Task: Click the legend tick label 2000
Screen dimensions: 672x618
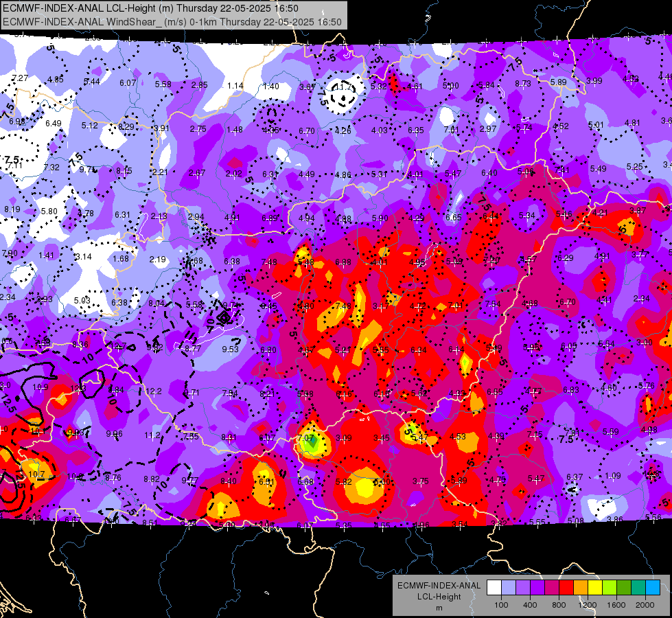Action: [x=645, y=605]
